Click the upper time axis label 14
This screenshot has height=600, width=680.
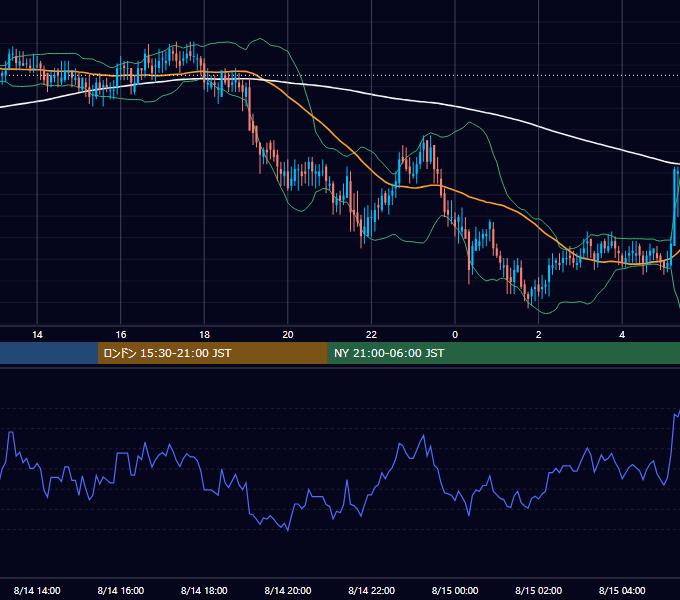37,335
